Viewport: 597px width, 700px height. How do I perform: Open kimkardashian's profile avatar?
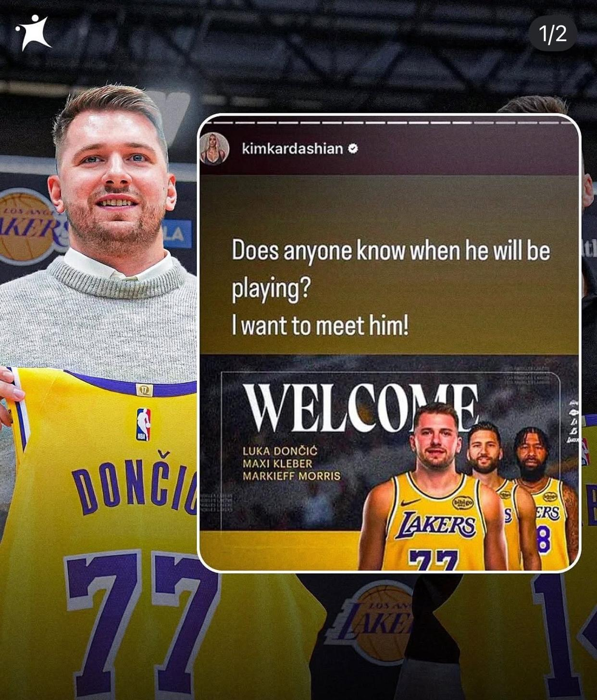(214, 148)
